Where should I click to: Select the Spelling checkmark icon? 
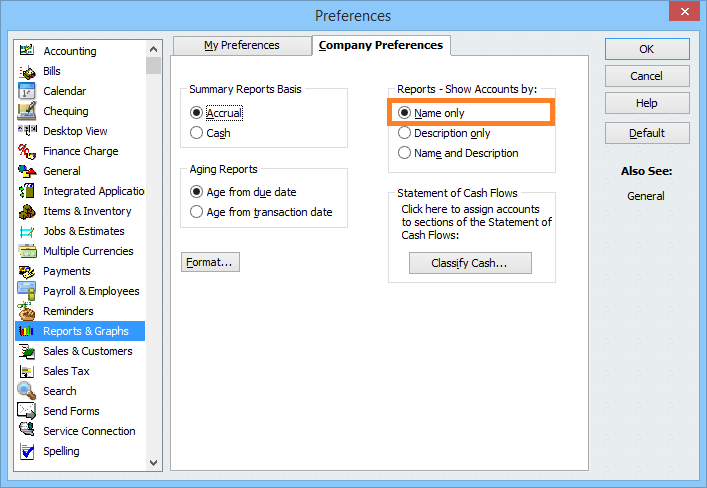[27, 451]
